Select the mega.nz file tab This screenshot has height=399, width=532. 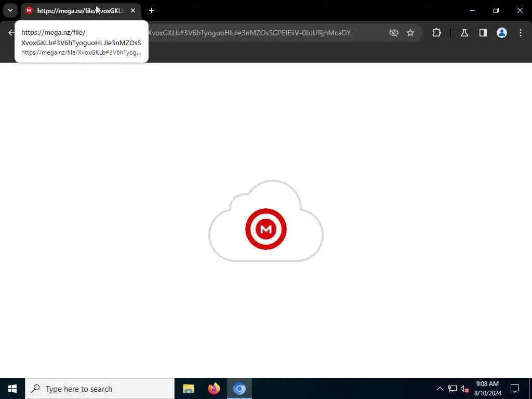coord(81,11)
